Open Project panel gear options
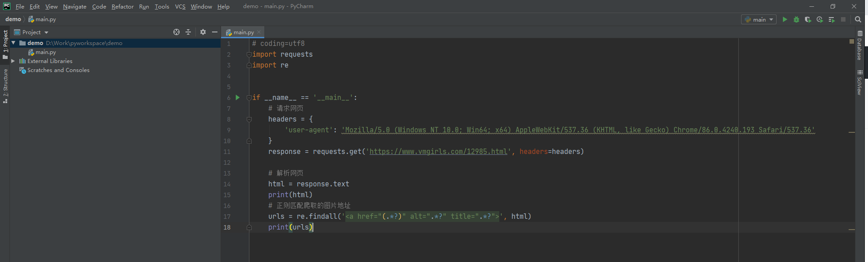The width and height of the screenshot is (868, 262). pos(203,32)
